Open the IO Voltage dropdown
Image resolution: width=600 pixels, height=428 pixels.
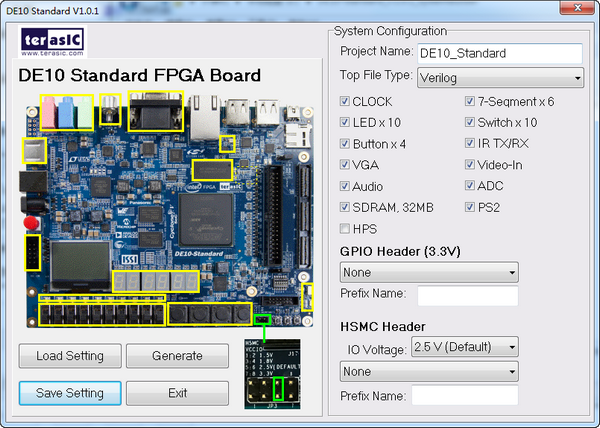465,347
